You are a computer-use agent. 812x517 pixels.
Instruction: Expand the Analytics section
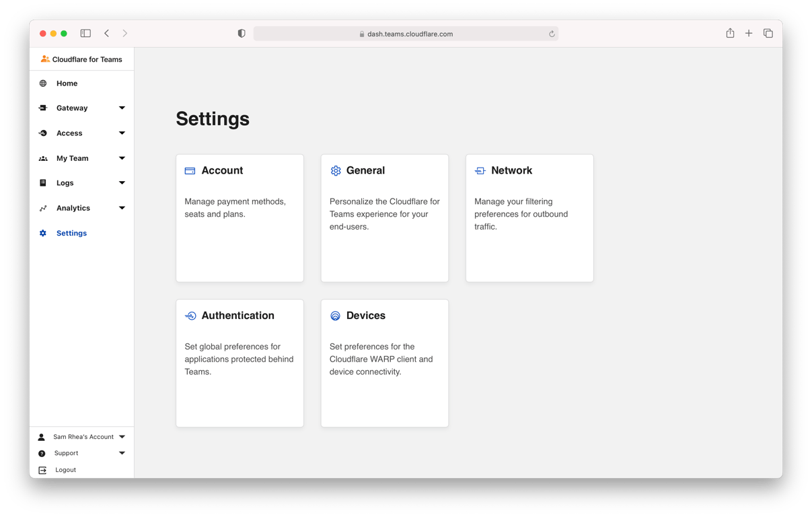[x=122, y=208]
